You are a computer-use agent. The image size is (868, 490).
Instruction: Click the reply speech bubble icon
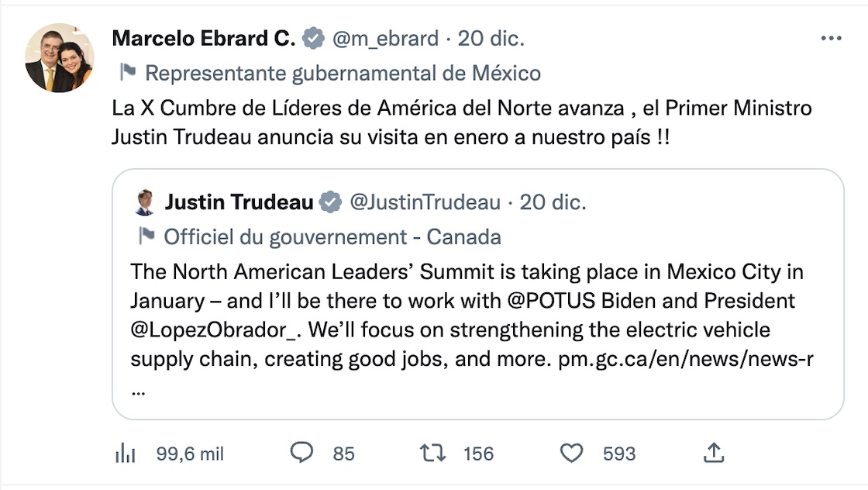301,453
